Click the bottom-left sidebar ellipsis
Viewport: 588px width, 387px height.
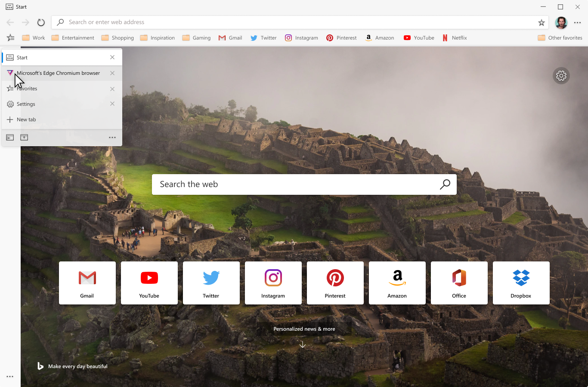(10, 376)
